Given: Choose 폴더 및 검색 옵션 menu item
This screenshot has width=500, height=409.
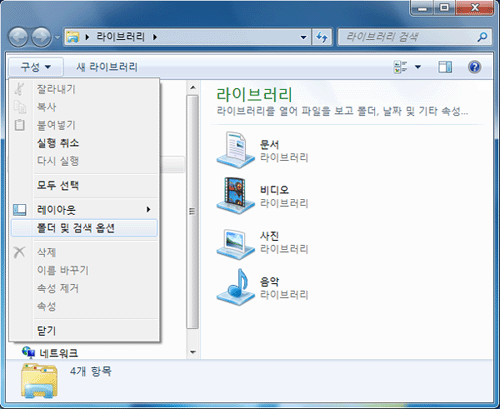Looking at the screenshot, I should pyautogui.click(x=84, y=228).
